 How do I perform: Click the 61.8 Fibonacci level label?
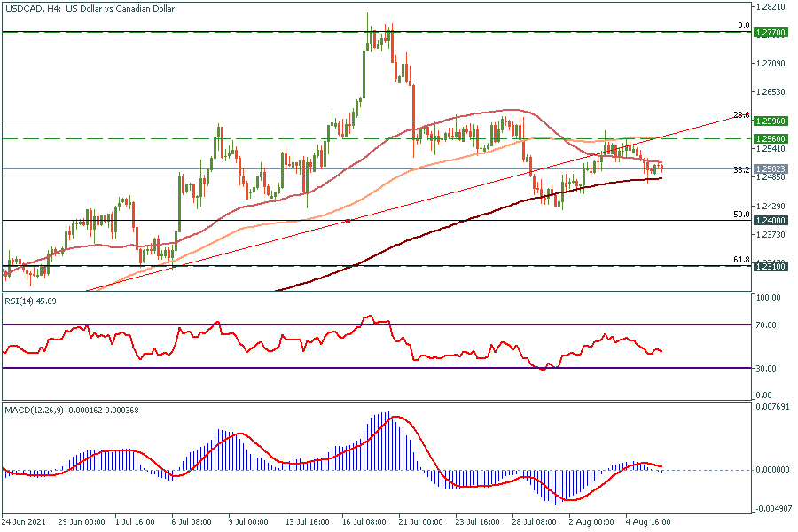click(x=743, y=260)
